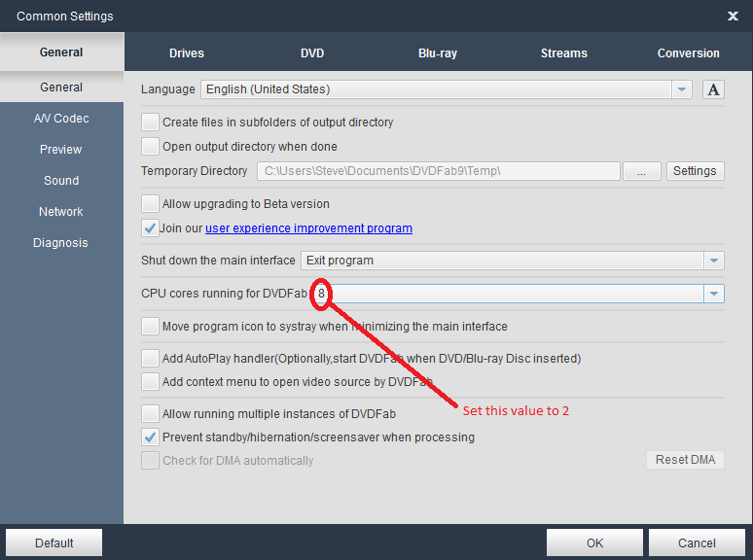
Task: Close the Common Settings dialog
Action: (x=733, y=17)
